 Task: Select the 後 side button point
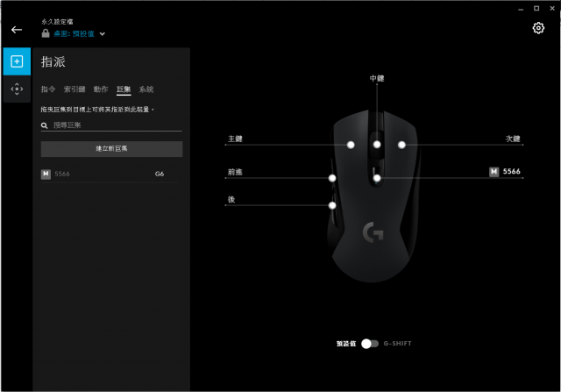pos(332,205)
